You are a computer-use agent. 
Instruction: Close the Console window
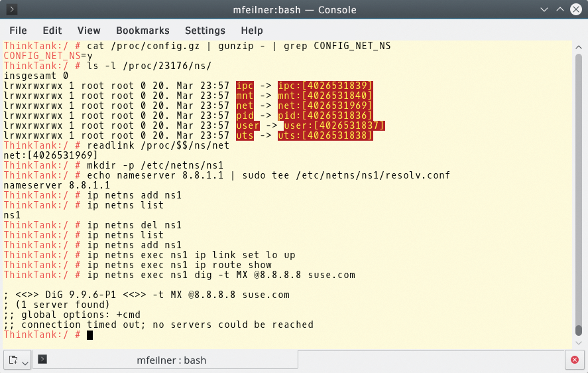tap(576, 9)
